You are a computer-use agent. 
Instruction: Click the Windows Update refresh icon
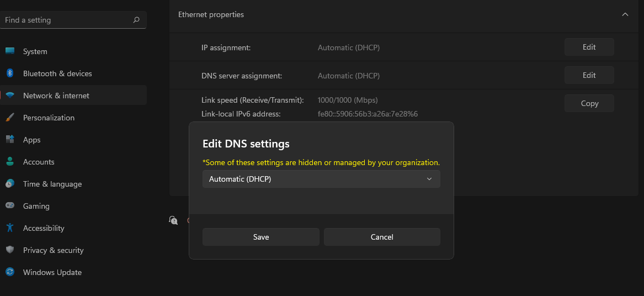pyautogui.click(x=10, y=272)
